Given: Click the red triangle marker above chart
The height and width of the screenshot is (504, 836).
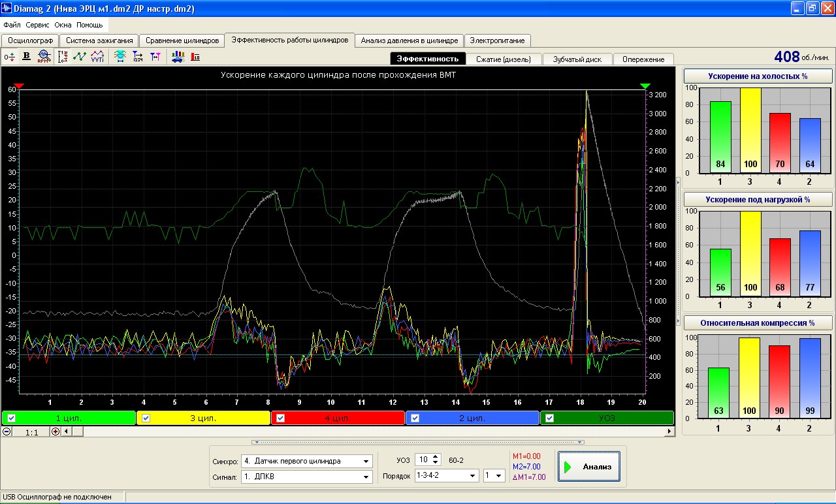Looking at the screenshot, I should click(x=19, y=86).
